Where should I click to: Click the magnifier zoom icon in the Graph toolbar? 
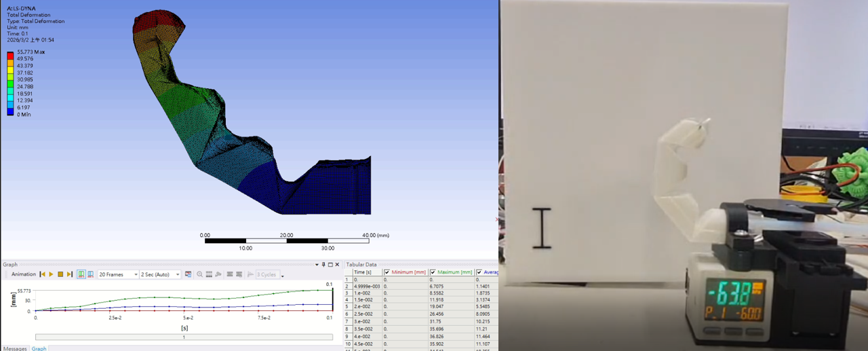(200, 274)
